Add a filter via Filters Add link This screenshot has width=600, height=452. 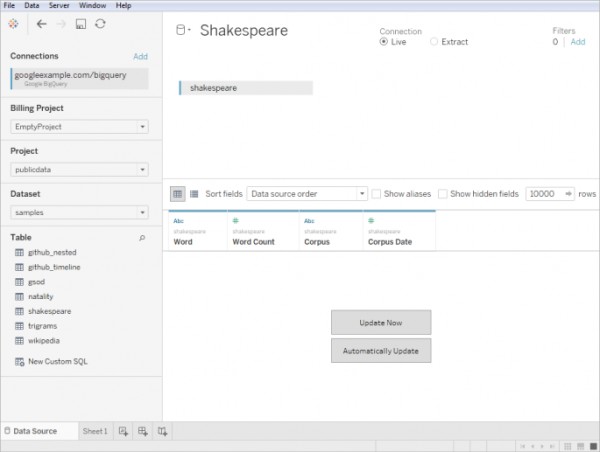pos(578,42)
